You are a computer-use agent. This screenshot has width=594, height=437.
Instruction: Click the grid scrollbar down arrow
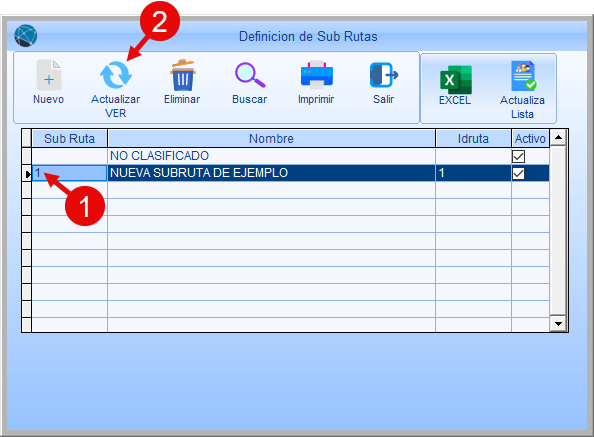click(x=558, y=323)
